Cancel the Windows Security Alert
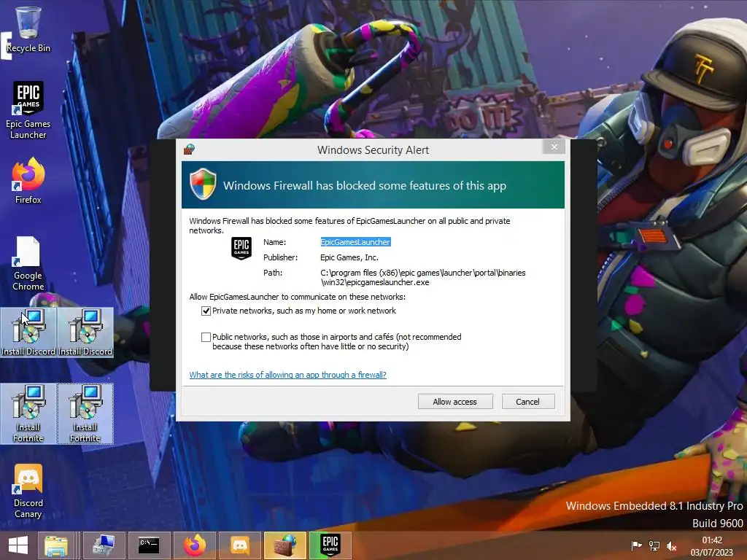 point(528,402)
